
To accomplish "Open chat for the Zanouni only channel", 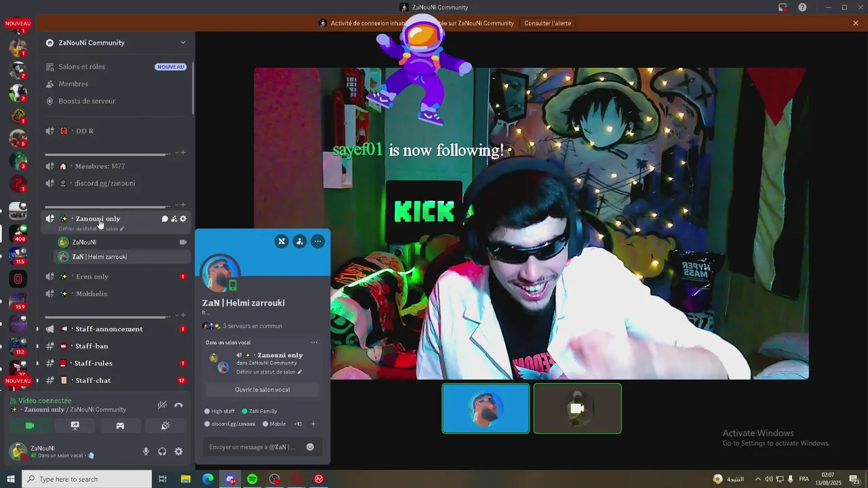I will tap(165, 219).
